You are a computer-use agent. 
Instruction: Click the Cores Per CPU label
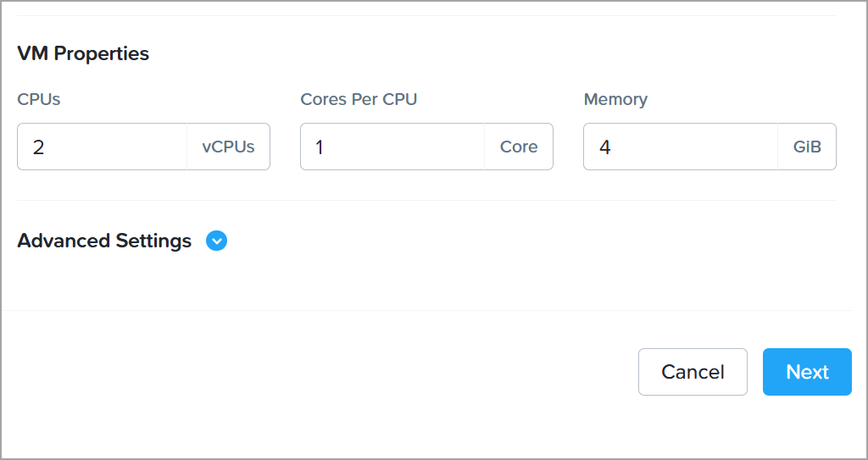359,99
